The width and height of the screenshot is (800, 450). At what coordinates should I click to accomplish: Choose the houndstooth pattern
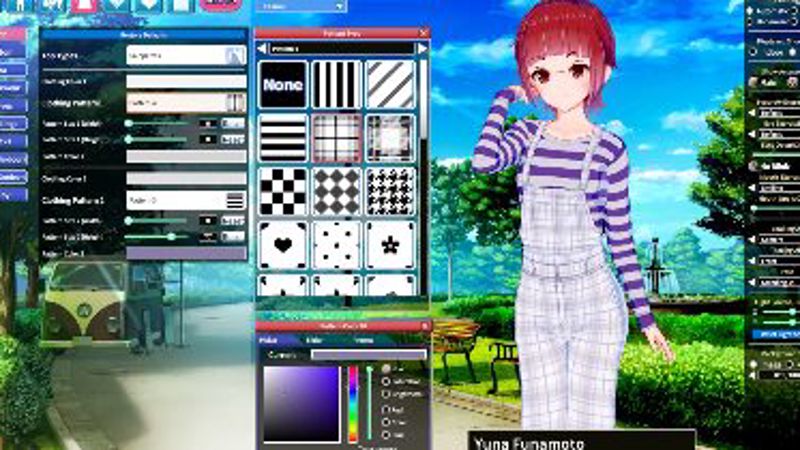tap(390, 192)
